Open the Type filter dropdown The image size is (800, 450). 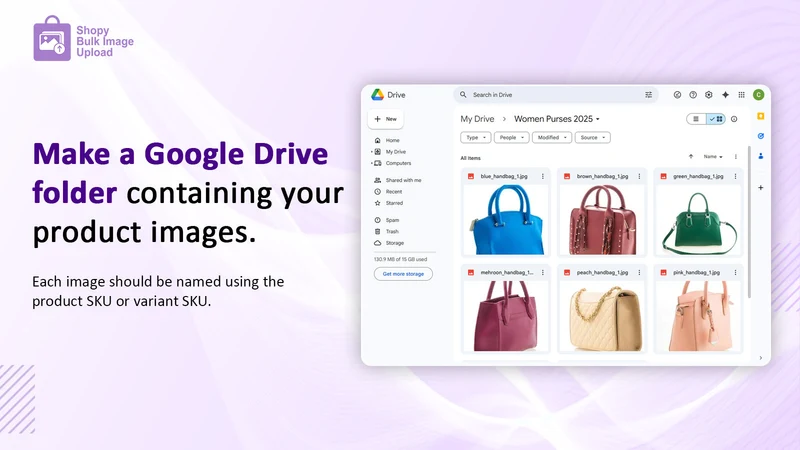coord(476,138)
